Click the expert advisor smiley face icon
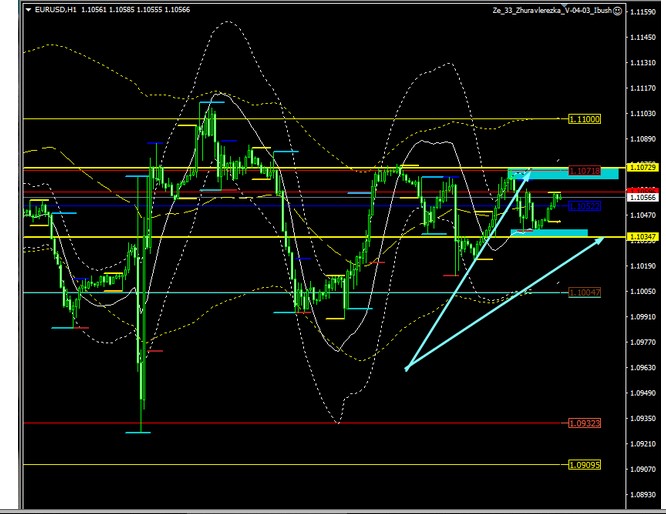This screenshot has width=666, height=514. 616,10
